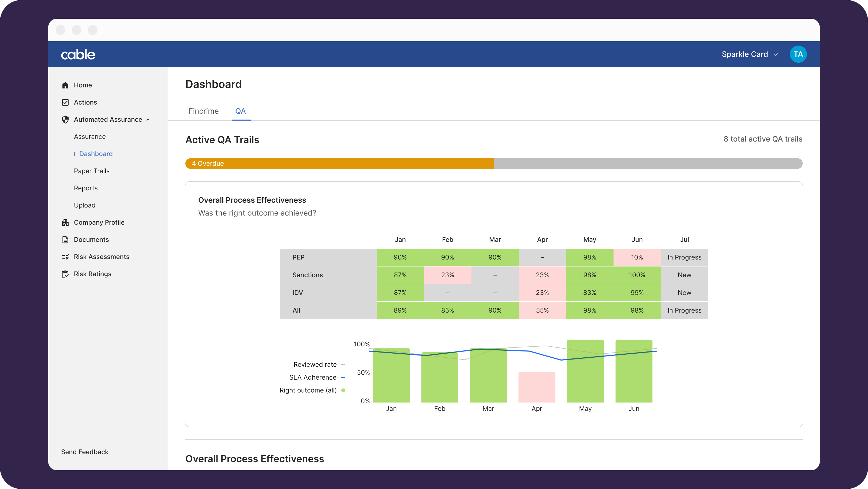Click Send Feedback link

coord(85,452)
